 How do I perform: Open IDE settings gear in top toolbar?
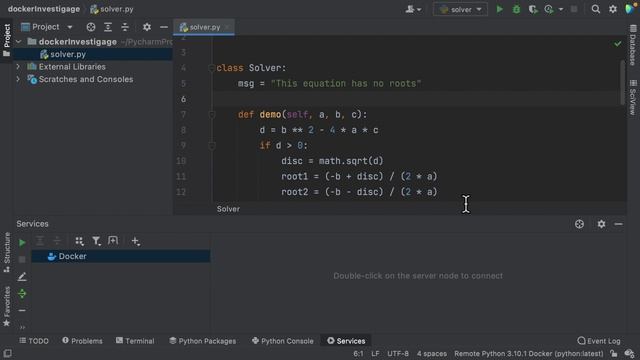click(613, 9)
